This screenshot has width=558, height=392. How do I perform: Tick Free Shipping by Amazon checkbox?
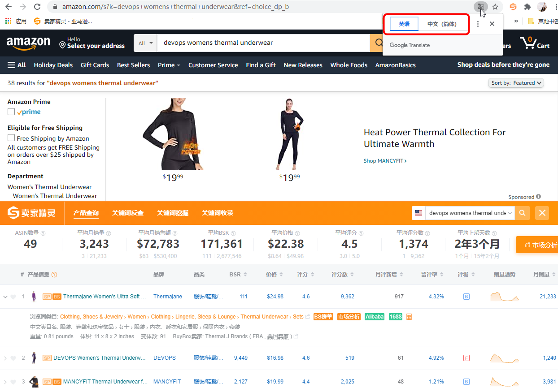click(11, 138)
